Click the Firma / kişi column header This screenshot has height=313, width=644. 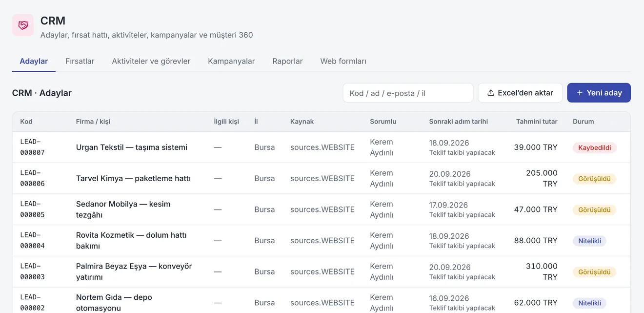pos(93,122)
